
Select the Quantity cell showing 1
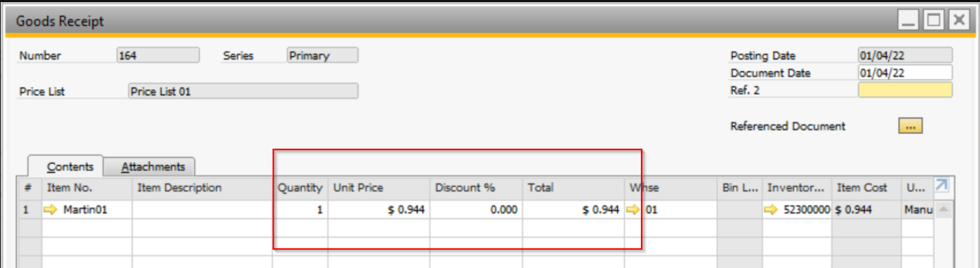(x=300, y=210)
